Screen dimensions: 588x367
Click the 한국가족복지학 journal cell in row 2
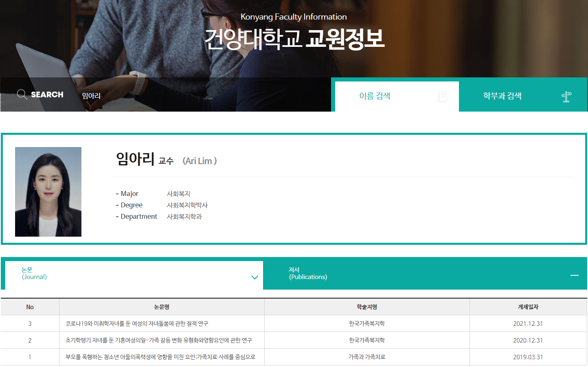[x=367, y=341]
